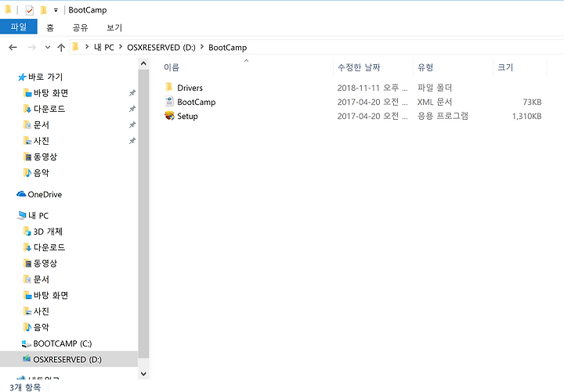Open 바탕 화면 under 내 PC

[x=51, y=295]
